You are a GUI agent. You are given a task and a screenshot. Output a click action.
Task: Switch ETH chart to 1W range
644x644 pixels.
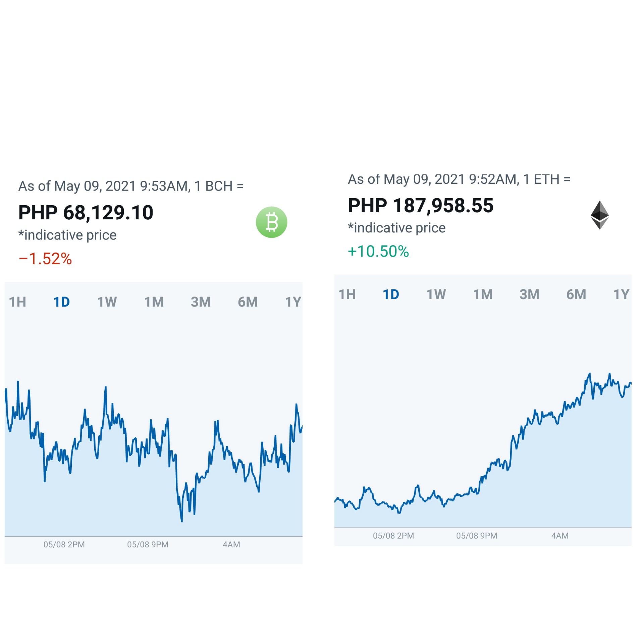pos(436,294)
